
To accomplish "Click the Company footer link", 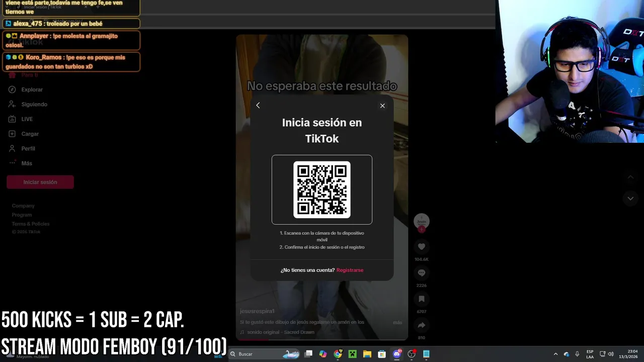I will (23, 206).
